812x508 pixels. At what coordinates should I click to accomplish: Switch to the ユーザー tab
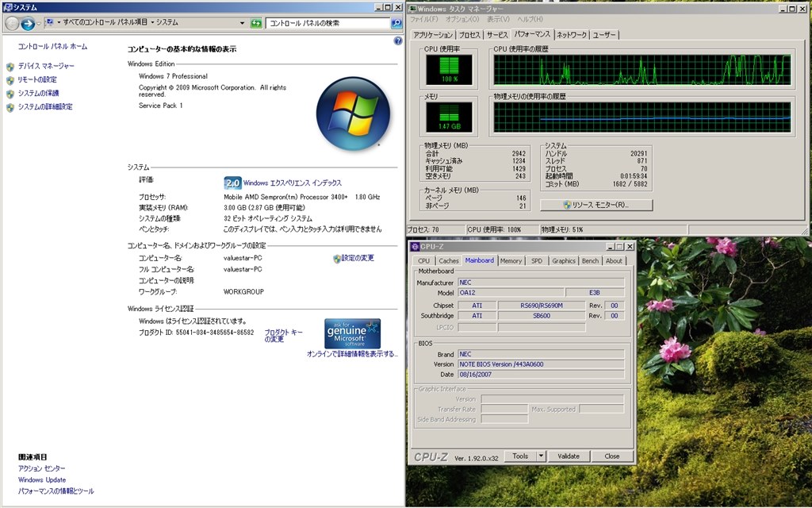604,35
